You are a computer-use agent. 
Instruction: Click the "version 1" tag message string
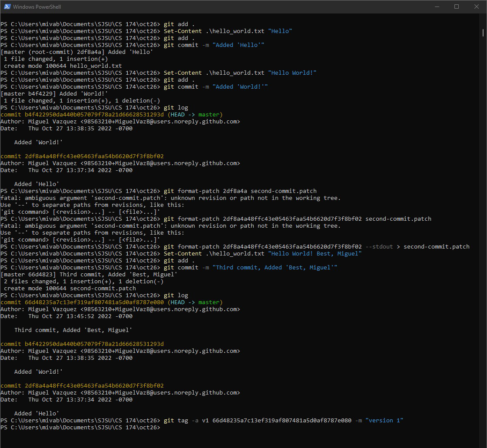[x=384, y=421]
